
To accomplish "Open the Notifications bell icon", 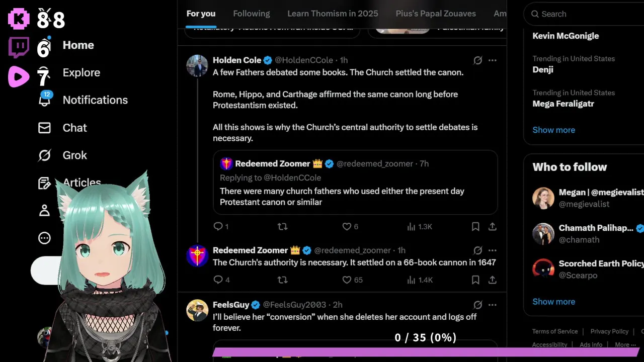I will tap(45, 100).
